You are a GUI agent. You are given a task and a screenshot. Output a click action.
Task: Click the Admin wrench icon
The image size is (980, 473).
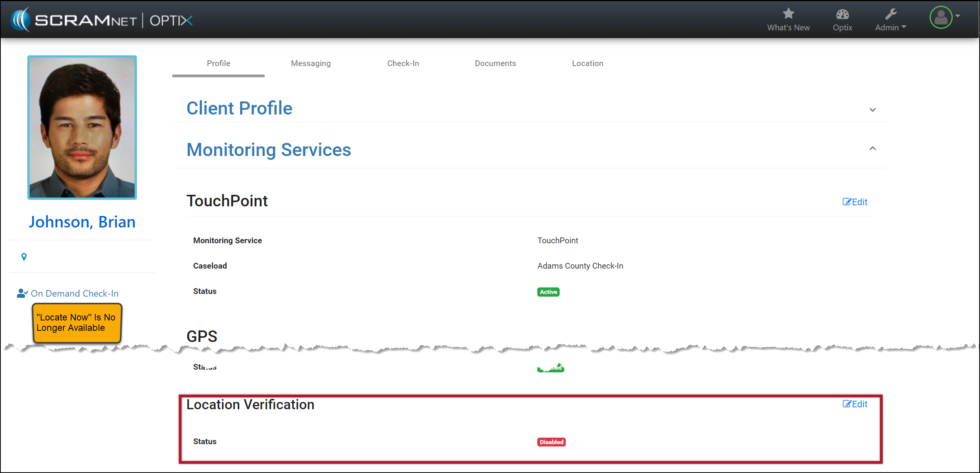click(890, 14)
